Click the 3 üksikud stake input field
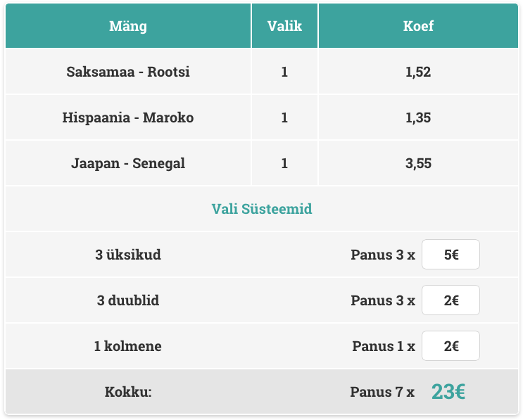Image resolution: width=523 pixels, height=420 pixels. point(450,255)
